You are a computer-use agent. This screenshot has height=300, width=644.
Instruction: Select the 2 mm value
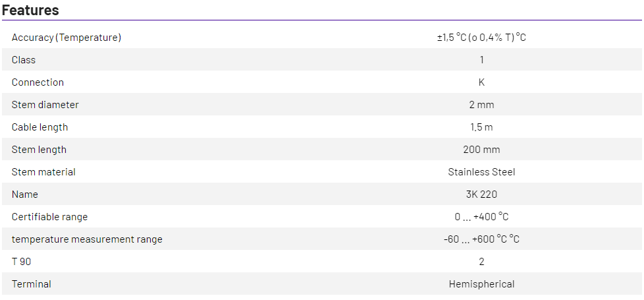coord(481,105)
